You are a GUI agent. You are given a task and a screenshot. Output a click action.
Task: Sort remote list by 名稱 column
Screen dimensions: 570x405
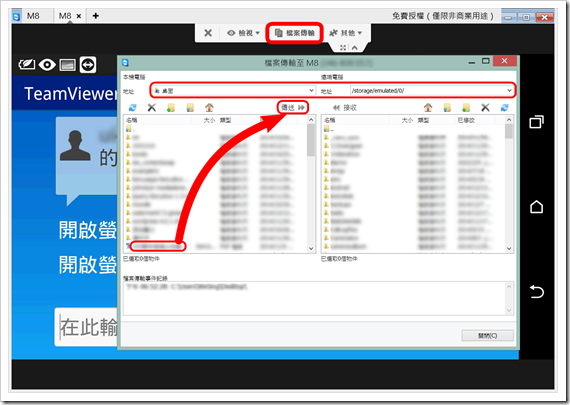click(x=356, y=120)
